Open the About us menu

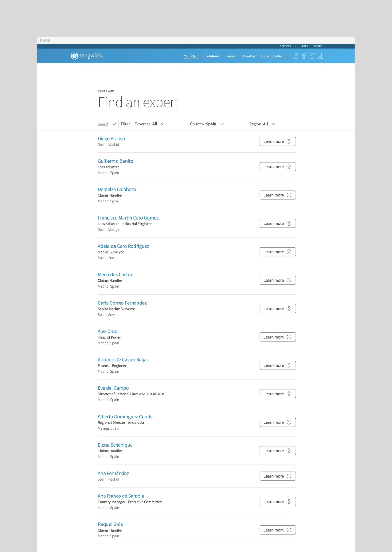pyautogui.click(x=249, y=56)
